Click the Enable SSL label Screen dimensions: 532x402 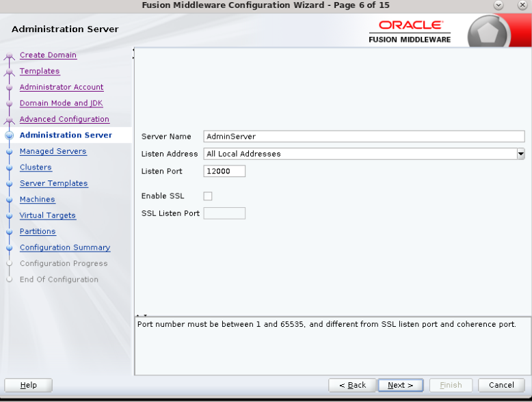point(163,196)
